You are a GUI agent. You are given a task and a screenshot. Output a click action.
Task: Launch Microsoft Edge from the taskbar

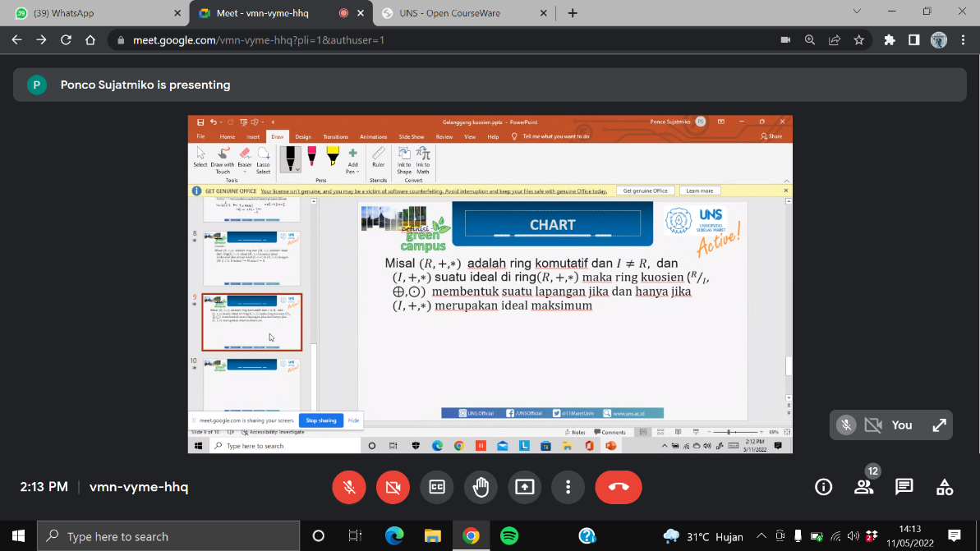(x=394, y=536)
